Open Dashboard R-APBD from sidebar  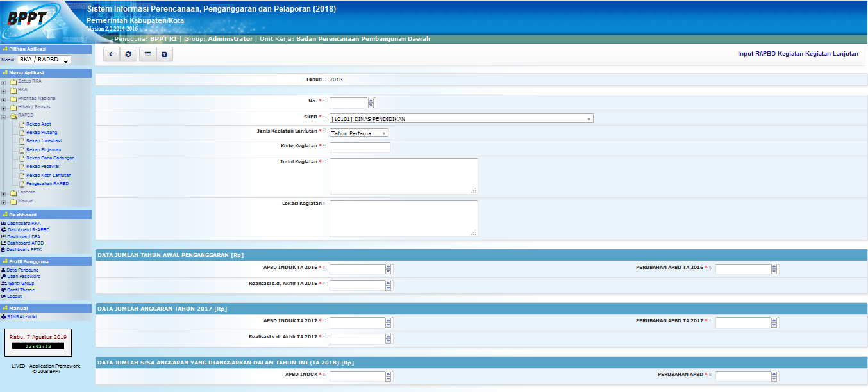(28, 229)
